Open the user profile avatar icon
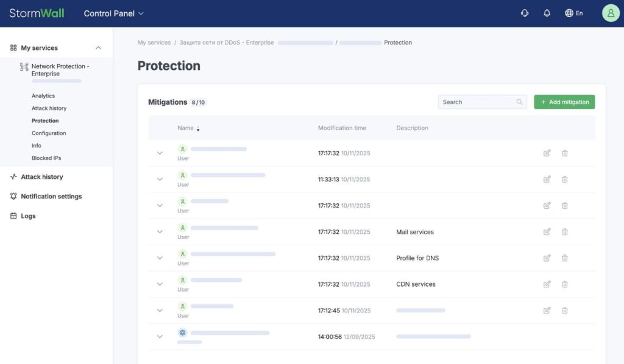The height and width of the screenshot is (364, 624). point(611,12)
